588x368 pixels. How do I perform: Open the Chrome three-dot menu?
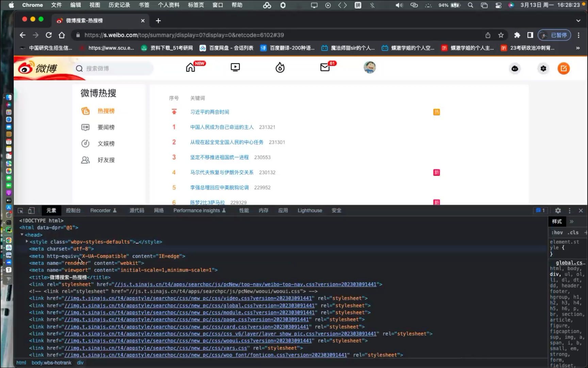click(x=578, y=35)
